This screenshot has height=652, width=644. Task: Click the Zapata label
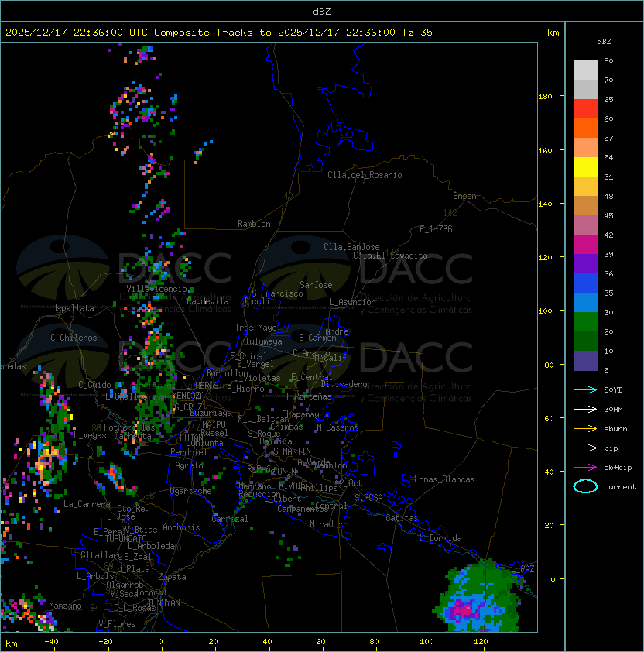tap(172, 577)
